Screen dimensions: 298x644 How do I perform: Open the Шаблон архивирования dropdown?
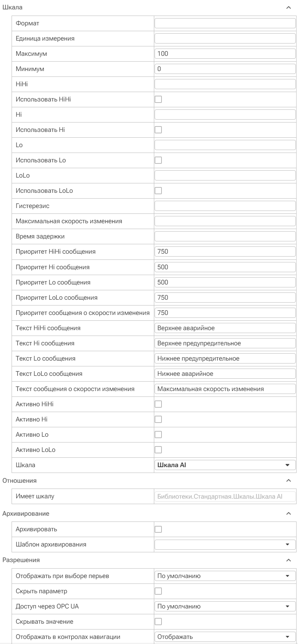click(x=225, y=544)
